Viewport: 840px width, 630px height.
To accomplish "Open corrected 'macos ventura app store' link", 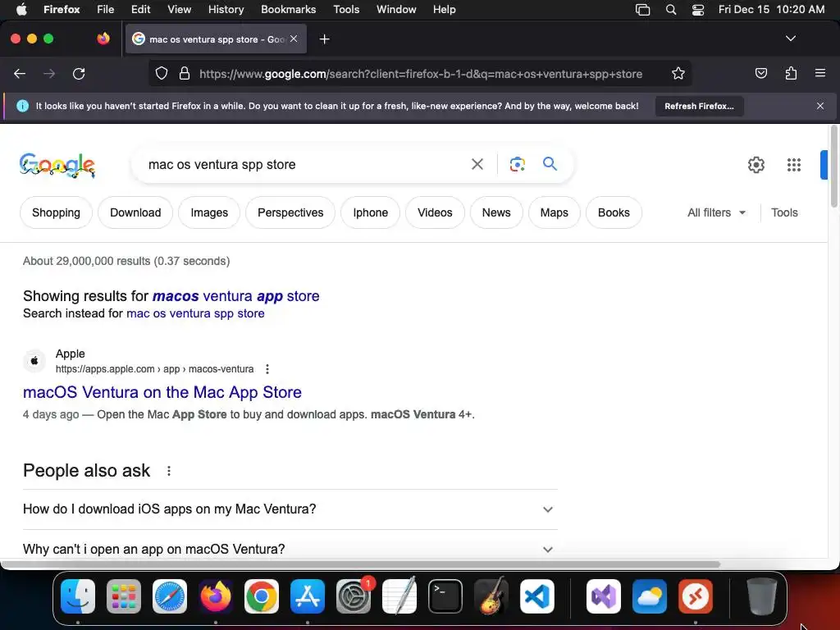I will 235,296.
